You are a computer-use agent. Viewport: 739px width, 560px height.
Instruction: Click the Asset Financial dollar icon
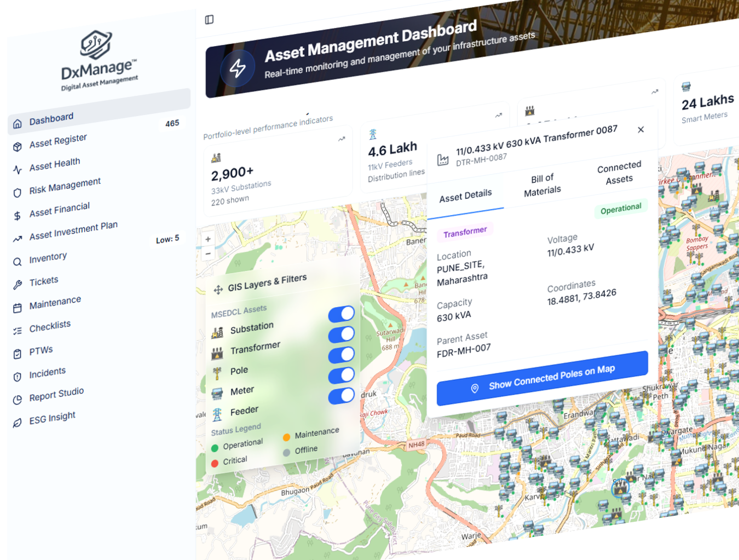click(x=18, y=216)
